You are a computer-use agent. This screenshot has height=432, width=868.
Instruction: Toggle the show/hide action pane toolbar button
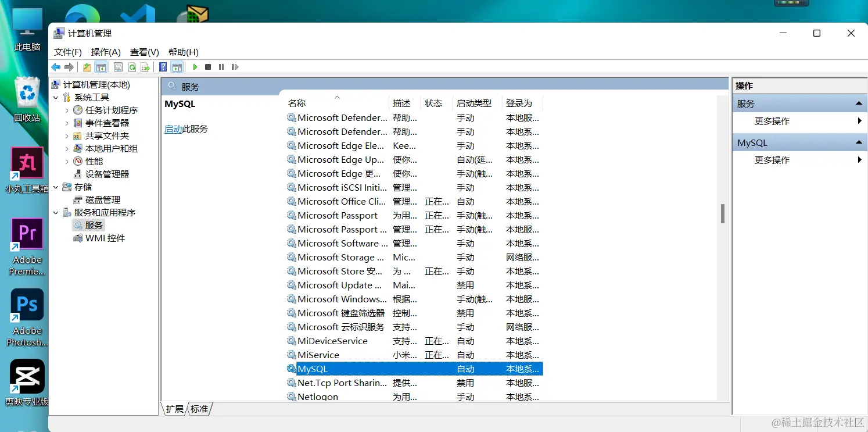[x=177, y=67]
